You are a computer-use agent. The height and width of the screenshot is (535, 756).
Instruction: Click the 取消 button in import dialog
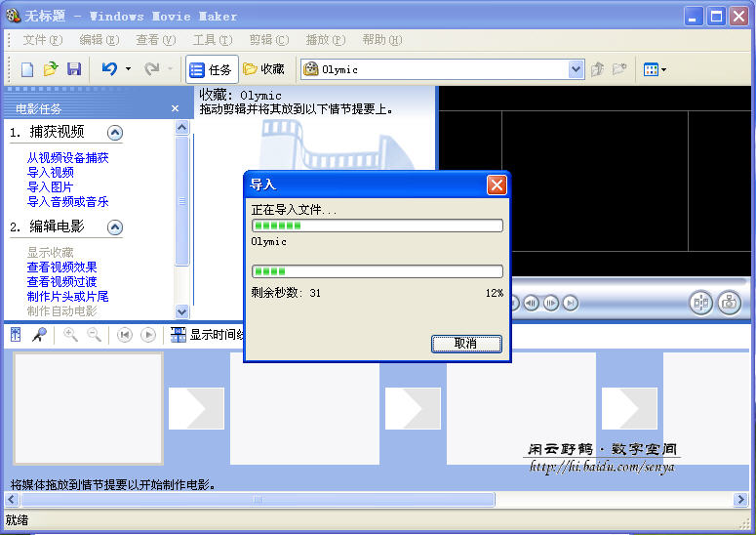[x=466, y=344]
